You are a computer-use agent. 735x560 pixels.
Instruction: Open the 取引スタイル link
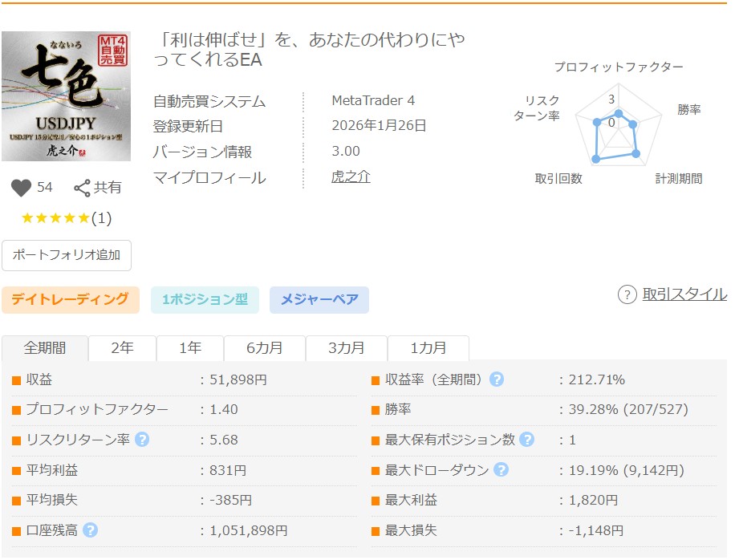(684, 294)
